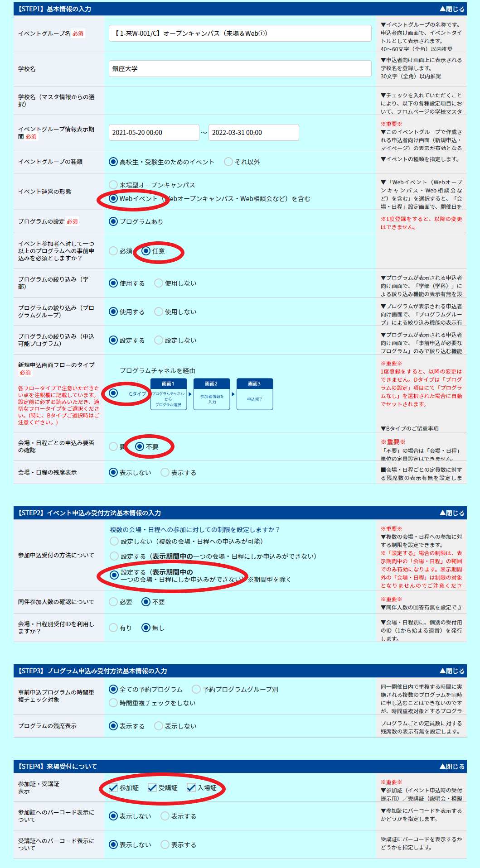Select 予約プログラムグループ別 radio
Screen dimensions: 480x868
(x=196, y=689)
